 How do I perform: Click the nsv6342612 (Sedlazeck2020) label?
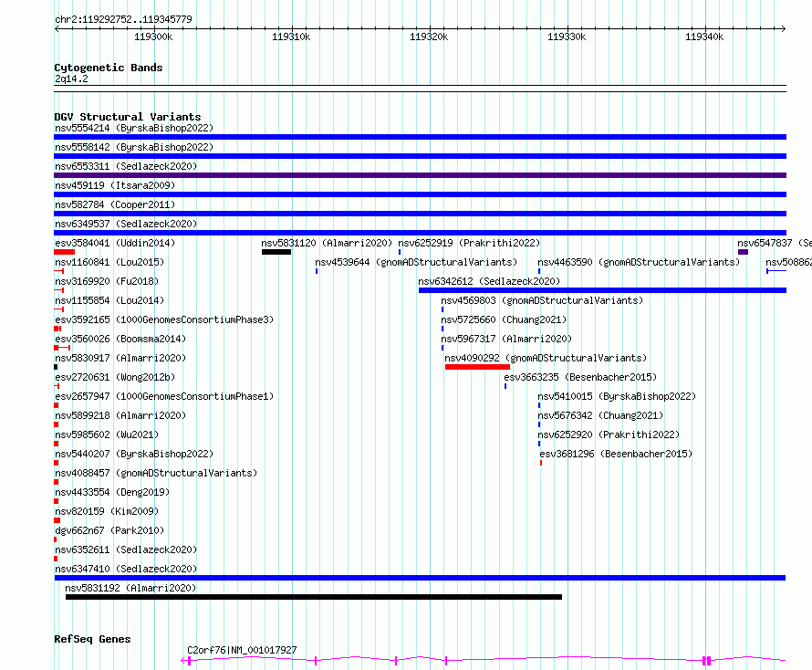[x=489, y=281]
